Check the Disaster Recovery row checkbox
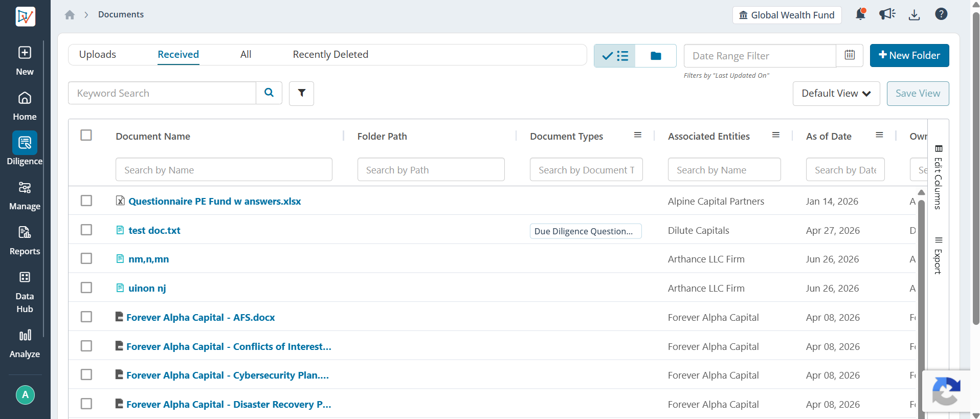This screenshot has width=980, height=419. point(86,404)
